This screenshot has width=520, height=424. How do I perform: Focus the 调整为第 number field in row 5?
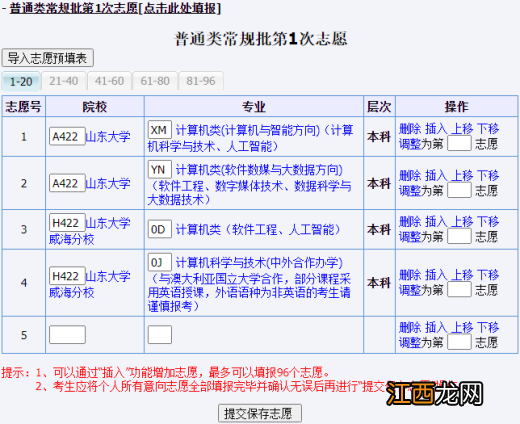[459, 342]
